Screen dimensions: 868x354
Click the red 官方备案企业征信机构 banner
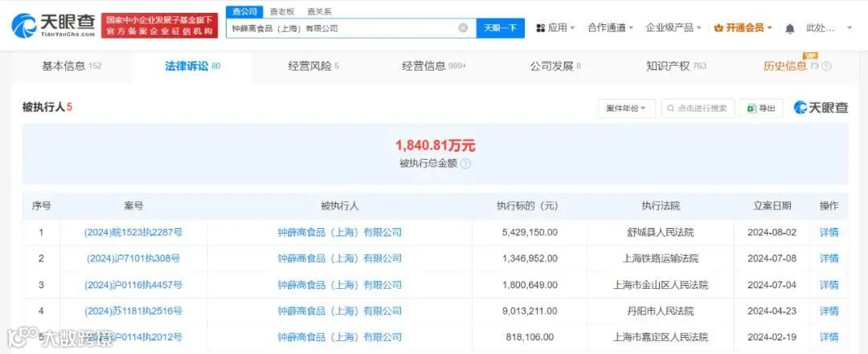pyautogui.click(x=159, y=26)
